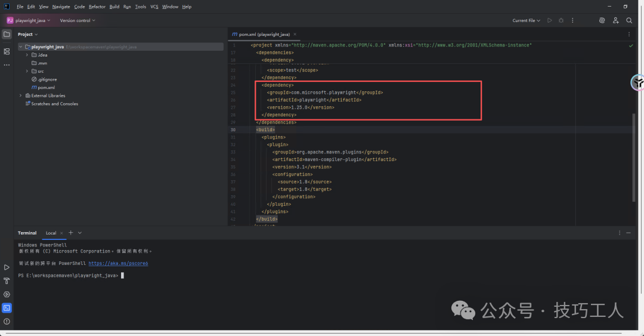This screenshot has height=336, width=644.
Task: Collapse the playwright_java root node
Action: click(x=20, y=47)
